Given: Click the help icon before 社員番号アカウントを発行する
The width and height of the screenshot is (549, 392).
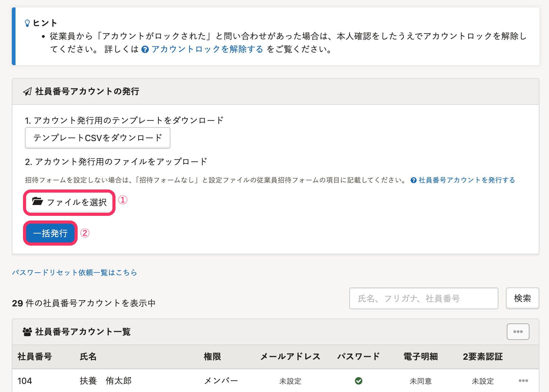Looking at the screenshot, I should tap(414, 180).
